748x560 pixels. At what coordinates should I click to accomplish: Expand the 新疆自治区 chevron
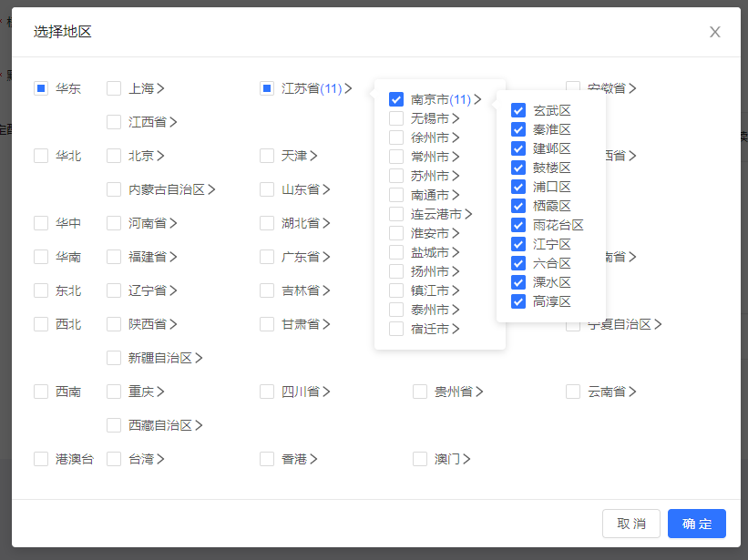click(x=199, y=358)
